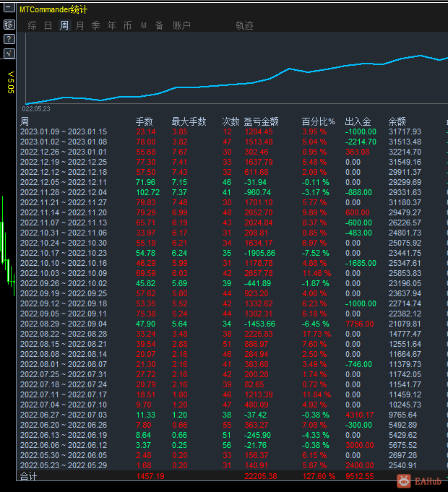Click the 次数 column header
The image size is (448, 492).
pyautogui.click(x=231, y=121)
